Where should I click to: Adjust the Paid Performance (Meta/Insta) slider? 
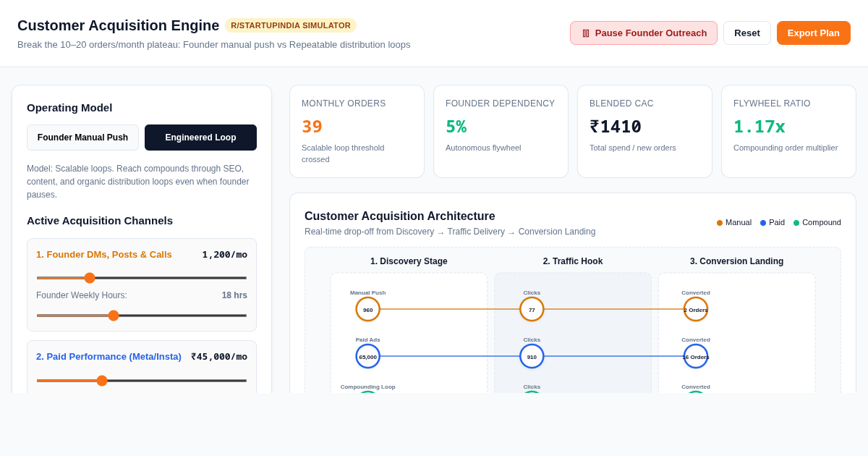[142, 381]
